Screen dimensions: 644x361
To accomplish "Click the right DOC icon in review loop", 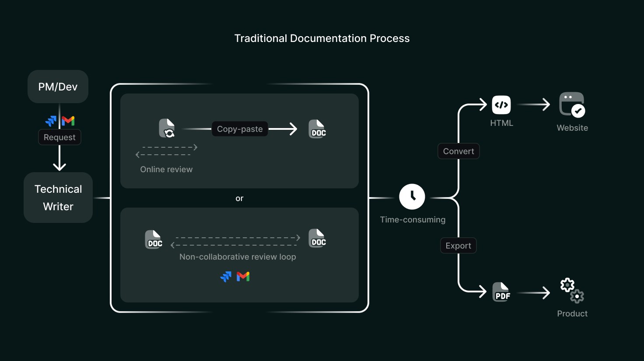I will [317, 238].
